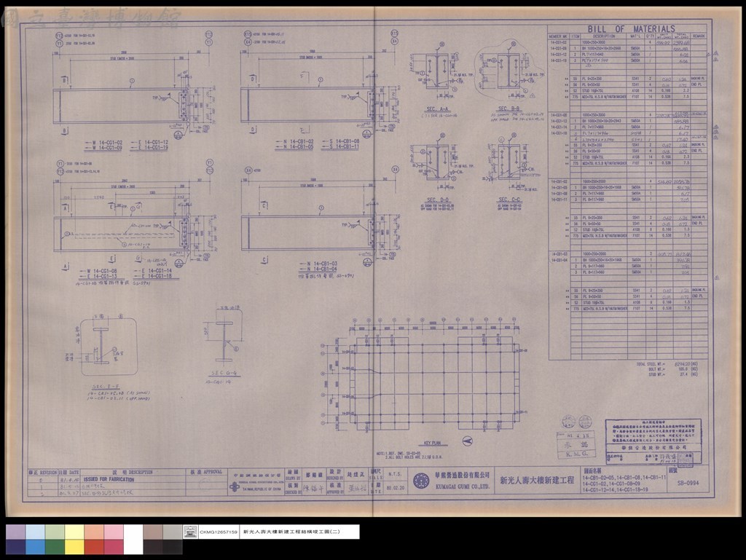Click the SEC. B-B section label
The width and height of the screenshot is (746, 560).
point(509,109)
